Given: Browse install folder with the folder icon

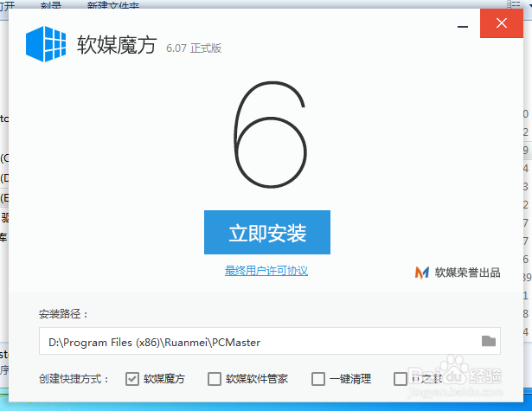Looking at the screenshot, I should click(x=489, y=341).
